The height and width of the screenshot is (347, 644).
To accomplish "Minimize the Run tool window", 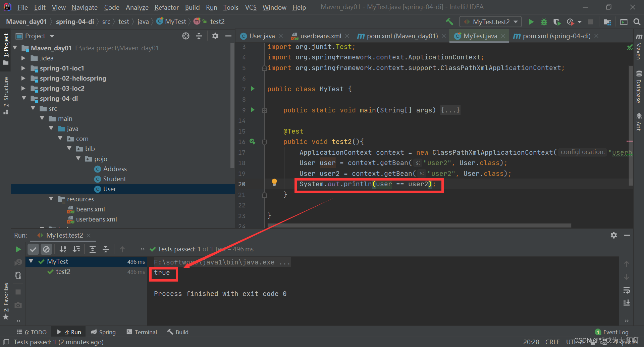I will coord(627,235).
